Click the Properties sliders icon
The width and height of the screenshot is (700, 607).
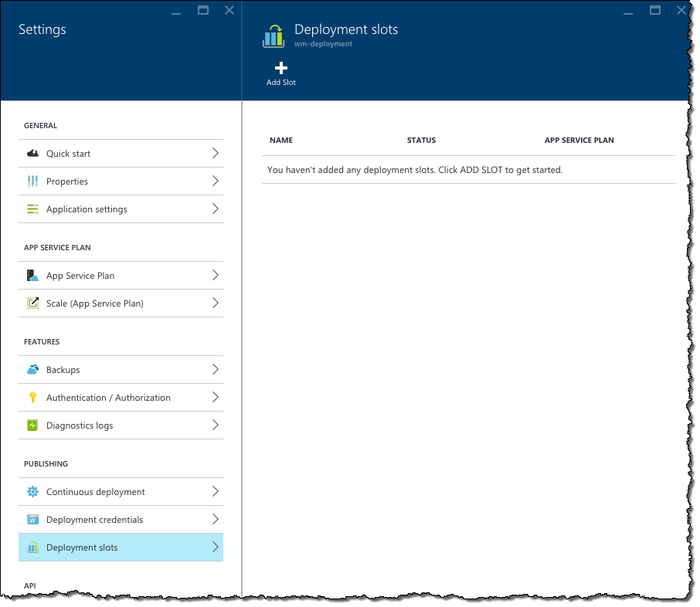click(x=32, y=181)
